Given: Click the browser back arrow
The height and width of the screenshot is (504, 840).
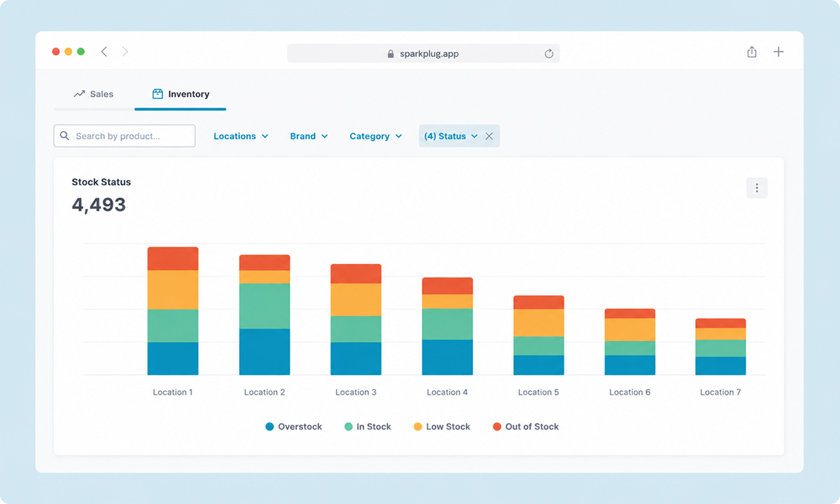Looking at the screenshot, I should coord(104,52).
